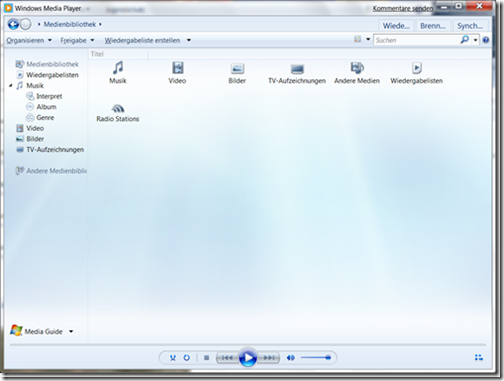Expand breadcrumb arrow after Medienbibliothek
Viewport: 504px width, 381px height.
click(100, 24)
